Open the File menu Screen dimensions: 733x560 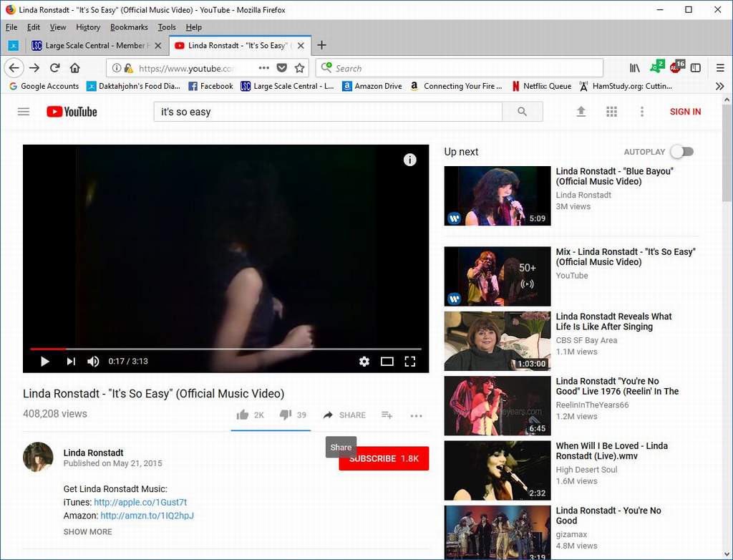(11, 27)
